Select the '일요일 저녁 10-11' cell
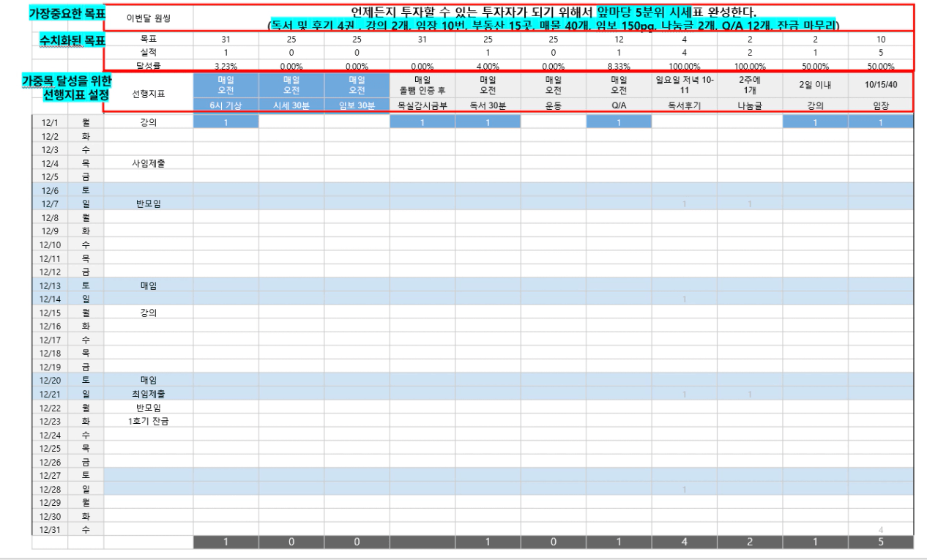927x560 pixels. [684, 85]
